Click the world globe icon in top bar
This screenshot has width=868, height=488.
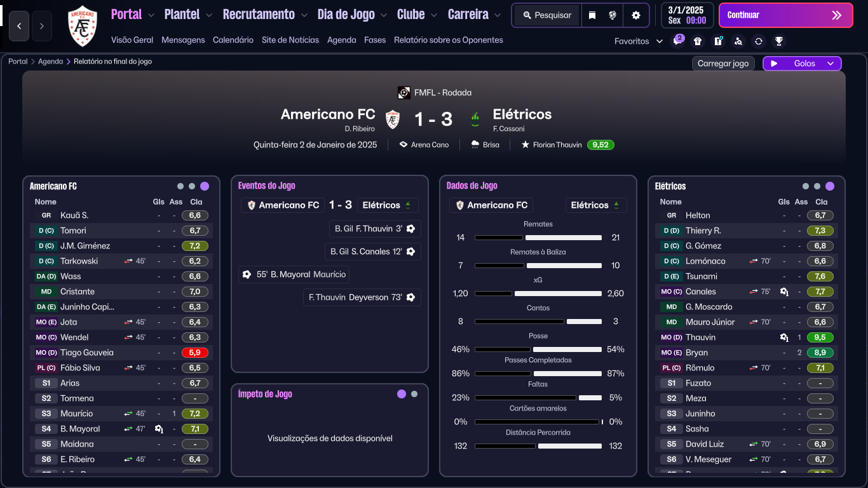(613, 15)
